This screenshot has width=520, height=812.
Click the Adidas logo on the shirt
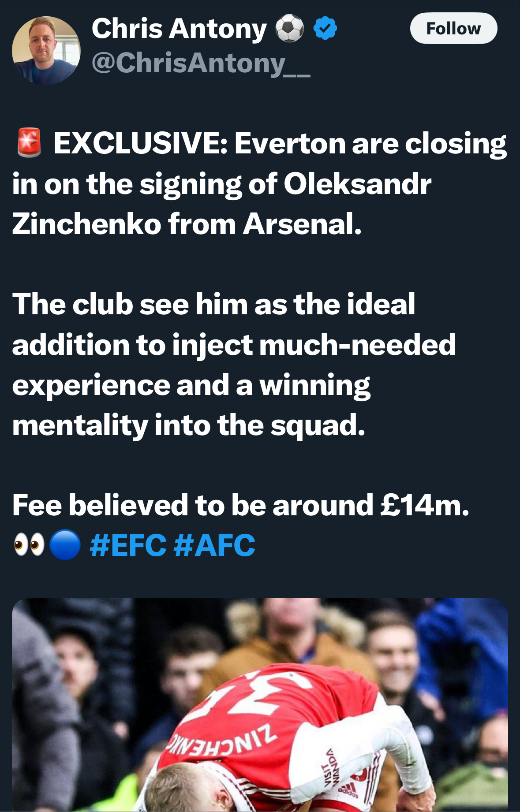[x=348, y=790]
